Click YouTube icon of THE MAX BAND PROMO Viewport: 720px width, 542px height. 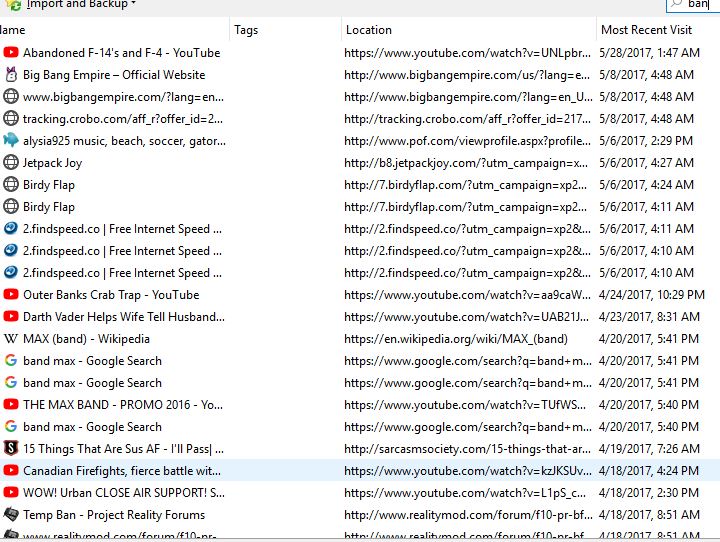pyautogui.click(x=11, y=405)
